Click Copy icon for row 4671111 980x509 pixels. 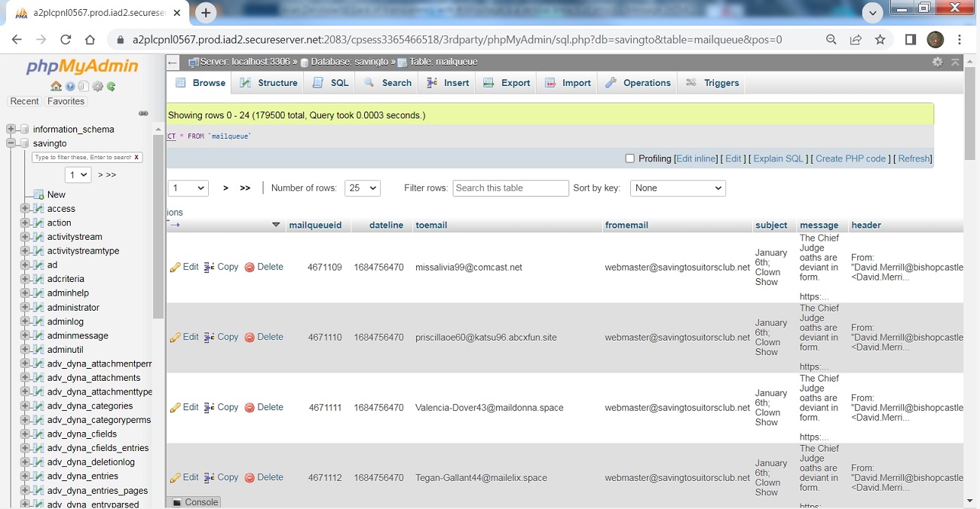210,408
